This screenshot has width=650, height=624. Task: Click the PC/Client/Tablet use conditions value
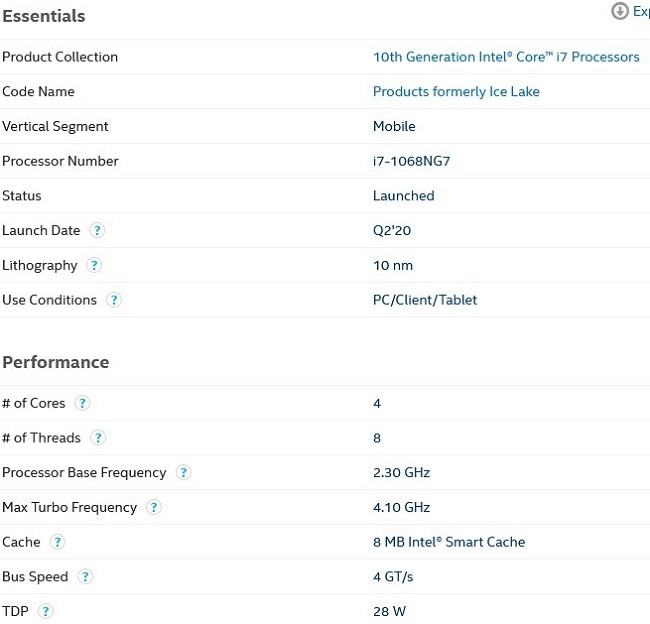pyautogui.click(x=425, y=300)
